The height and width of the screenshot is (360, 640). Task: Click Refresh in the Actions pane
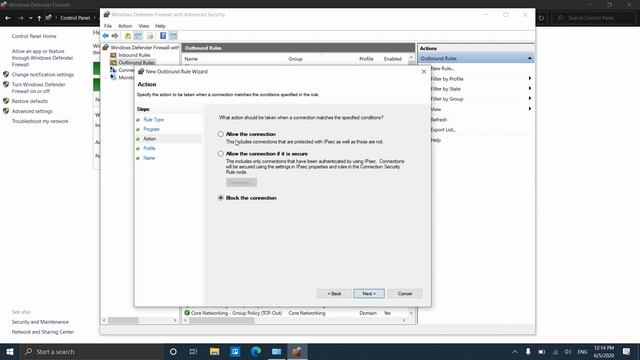(x=439, y=120)
